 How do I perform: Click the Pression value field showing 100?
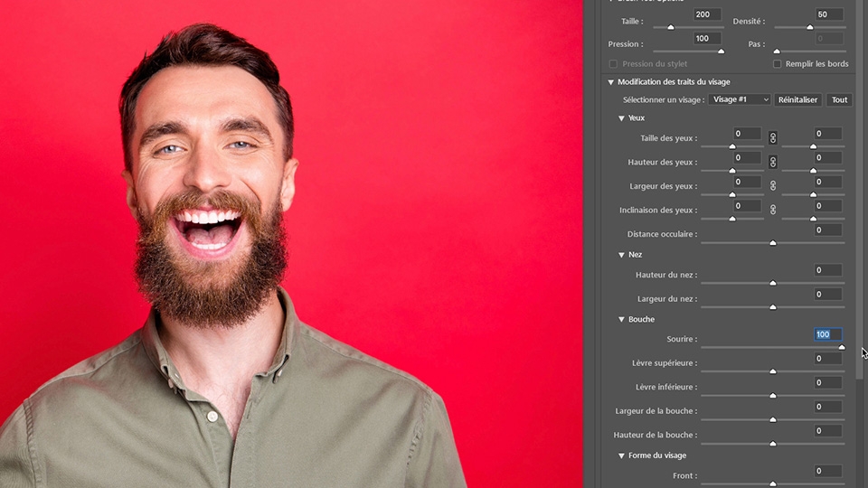pyautogui.click(x=707, y=38)
